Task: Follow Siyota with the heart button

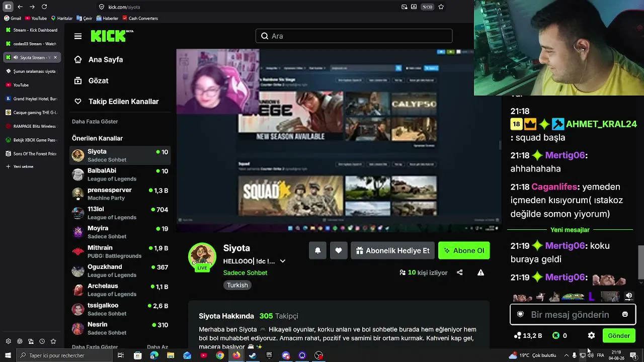Action: click(x=339, y=250)
